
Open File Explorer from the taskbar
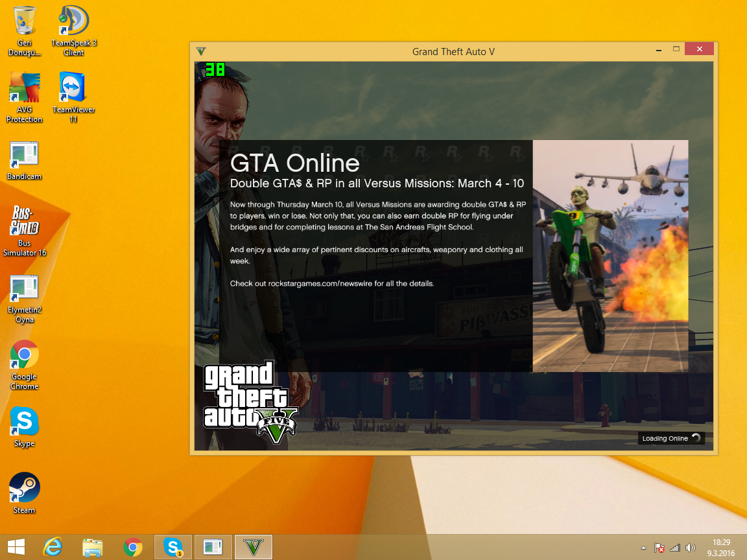coord(93,547)
